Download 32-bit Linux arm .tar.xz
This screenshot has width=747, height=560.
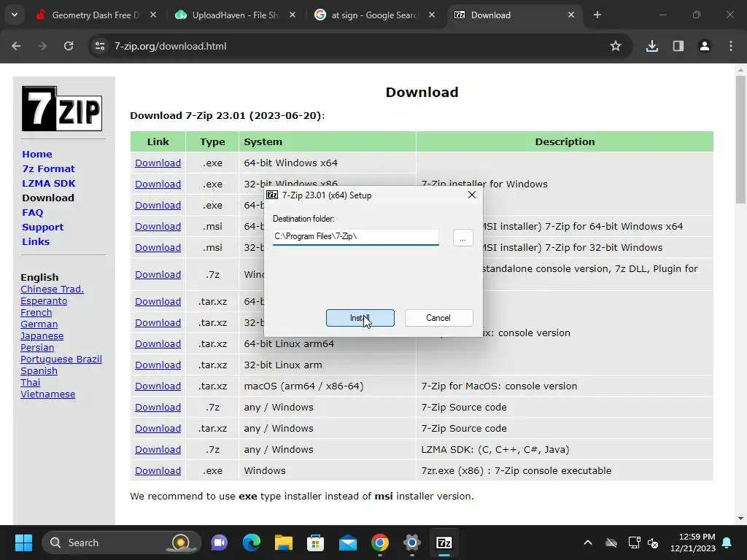[158, 365]
